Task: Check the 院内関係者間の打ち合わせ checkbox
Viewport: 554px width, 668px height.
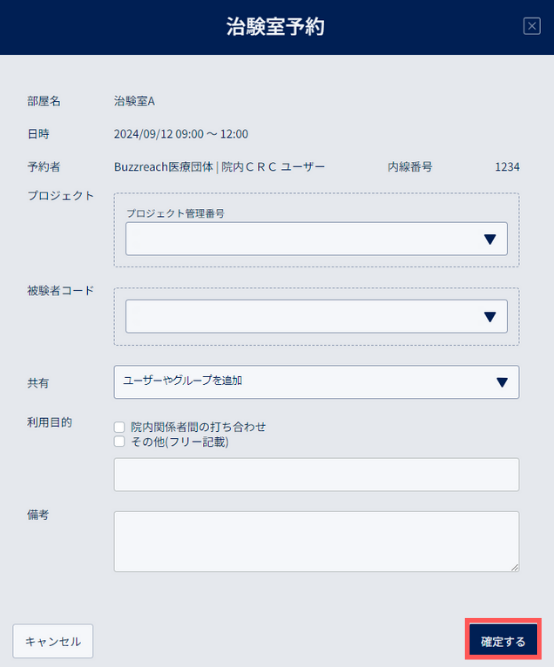Action: tap(119, 427)
